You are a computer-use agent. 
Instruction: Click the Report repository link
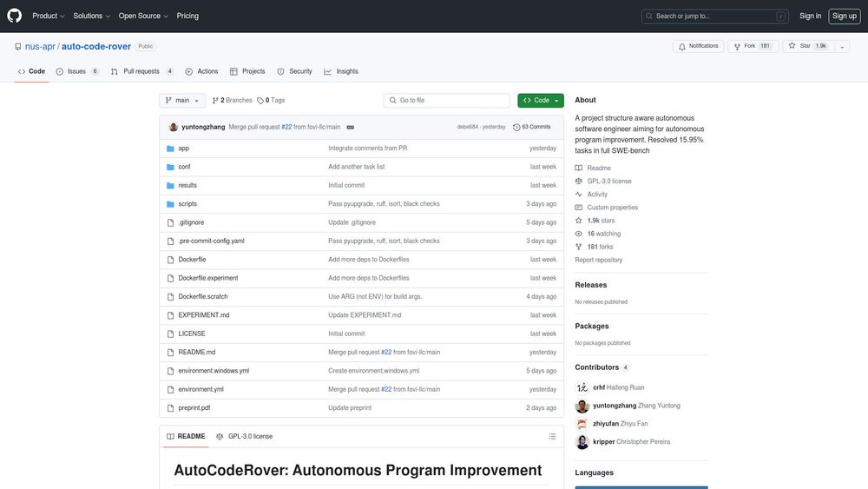(598, 261)
